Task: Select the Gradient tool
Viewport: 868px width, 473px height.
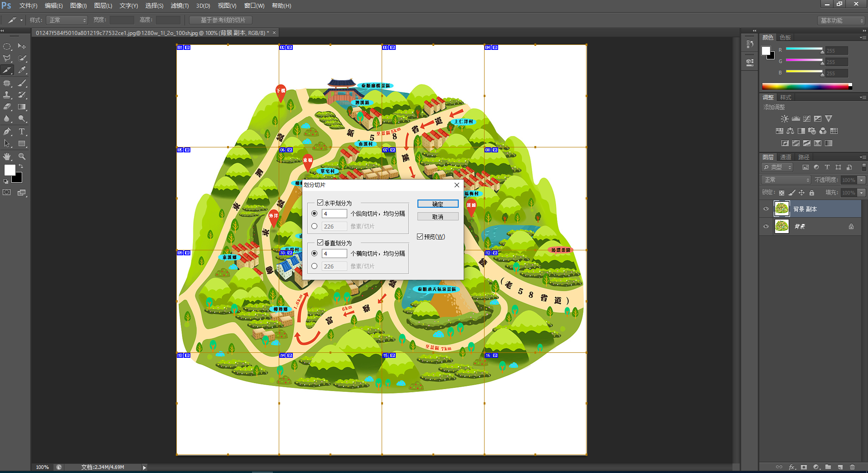Action: pyautogui.click(x=22, y=107)
